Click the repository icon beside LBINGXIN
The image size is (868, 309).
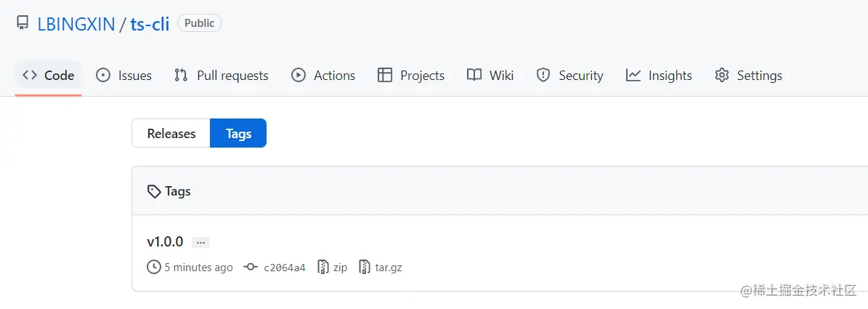pos(23,23)
